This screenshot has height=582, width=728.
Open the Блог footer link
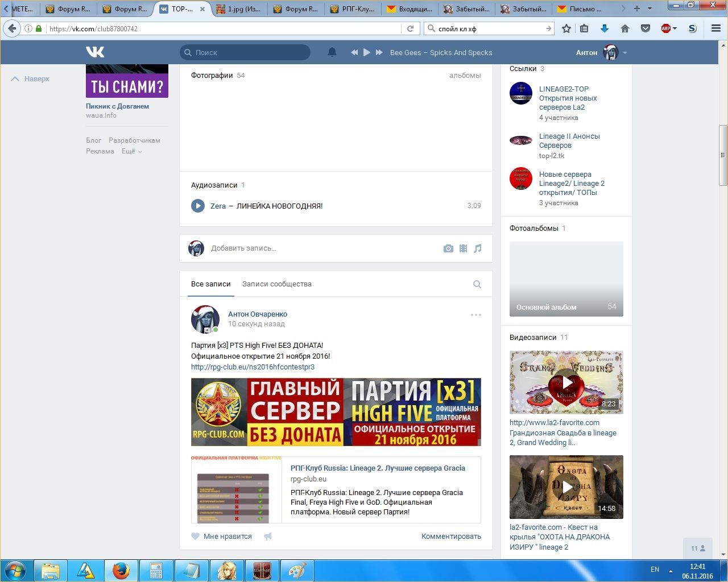(x=94, y=140)
